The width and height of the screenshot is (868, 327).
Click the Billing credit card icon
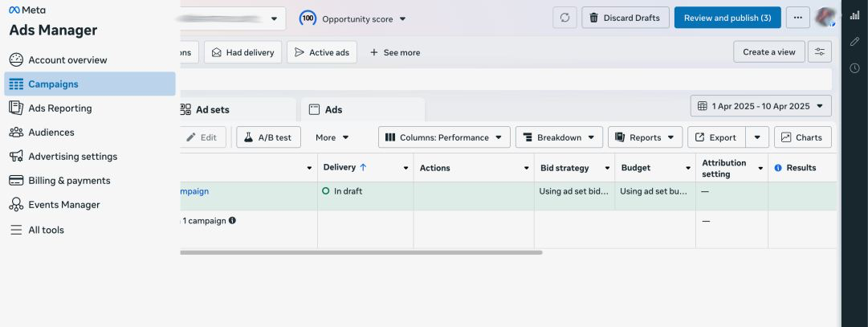click(16, 181)
